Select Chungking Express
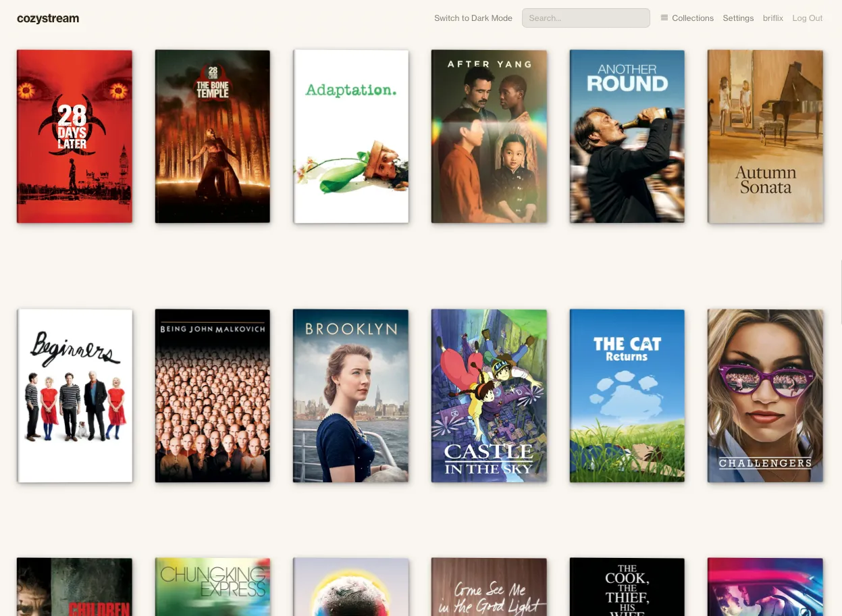 click(212, 587)
